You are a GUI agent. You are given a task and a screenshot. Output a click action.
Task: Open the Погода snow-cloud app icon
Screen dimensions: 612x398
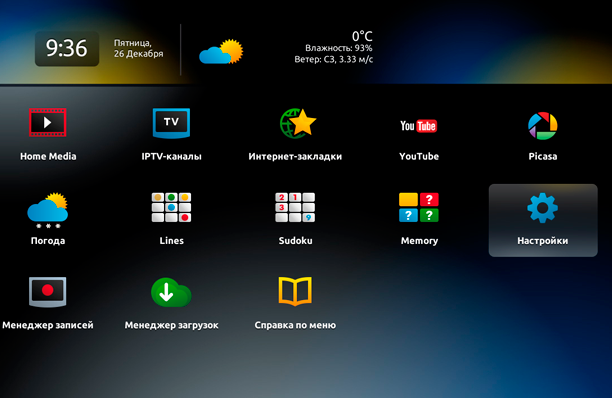[48, 210]
